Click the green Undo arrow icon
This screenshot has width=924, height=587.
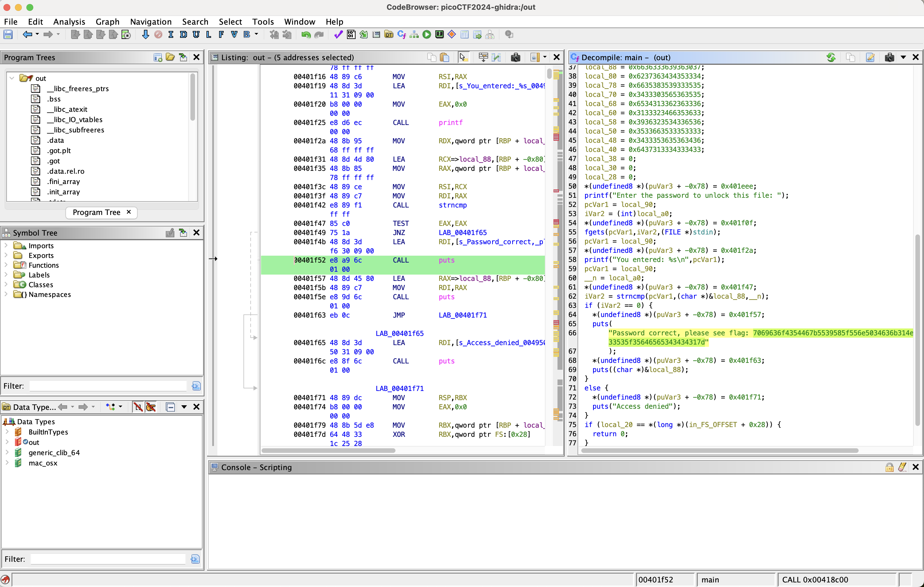(x=306, y=35)
